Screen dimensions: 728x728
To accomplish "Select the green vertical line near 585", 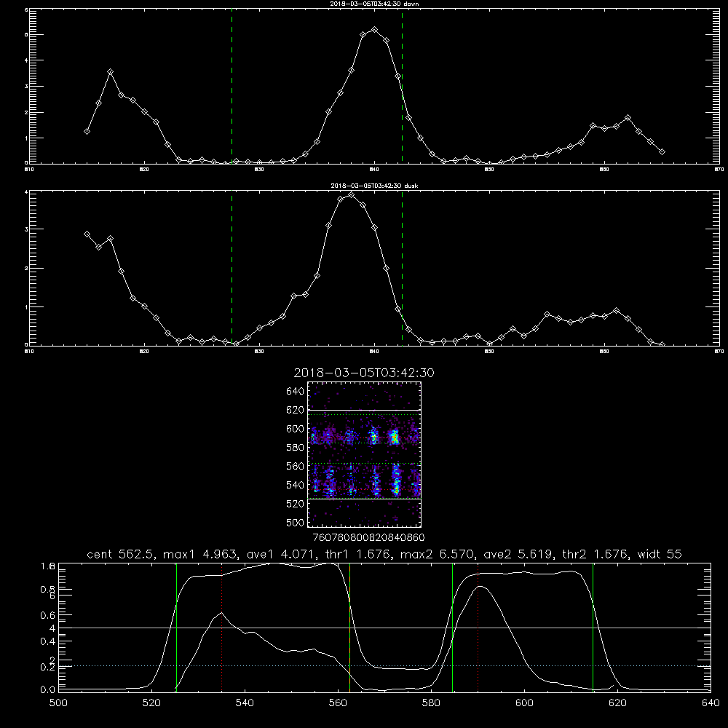I will (x=452, y=628).
